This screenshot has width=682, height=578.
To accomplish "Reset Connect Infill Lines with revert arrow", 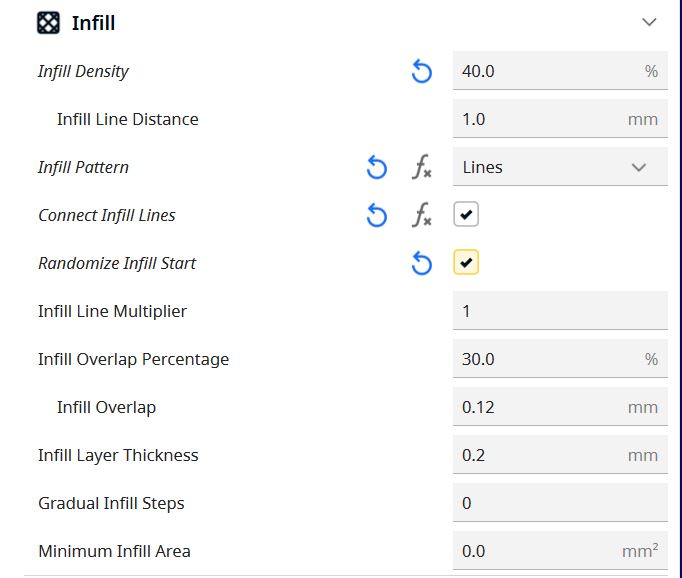I will 377,215.
